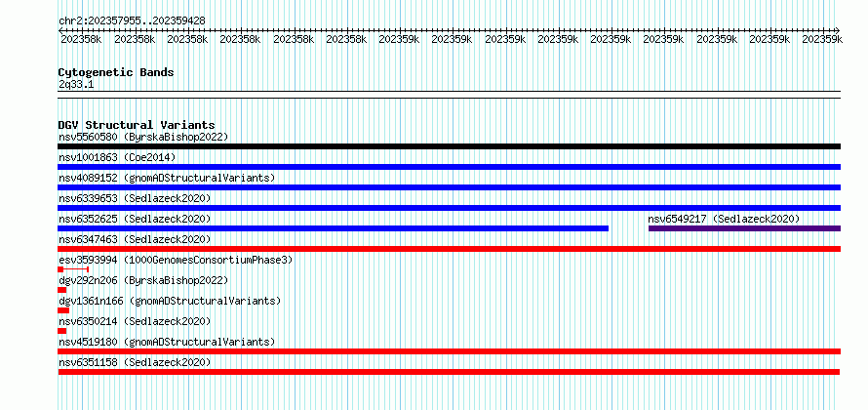The height and width of the screenshot is (410, 868).
Task: Open the nsv4089152 (gnomADStructuralVariants) label
Action: (x=167, y=178)
